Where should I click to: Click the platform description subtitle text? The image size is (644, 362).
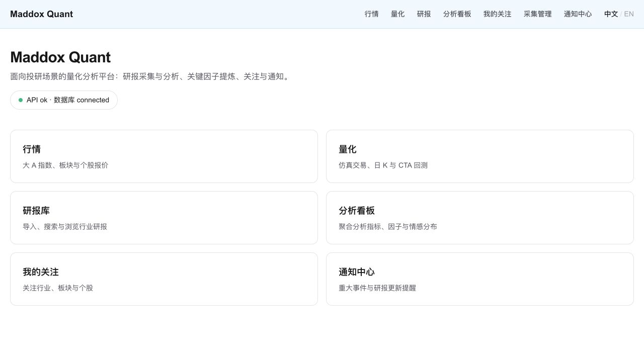pyautogui.click(x=151, y=76)
